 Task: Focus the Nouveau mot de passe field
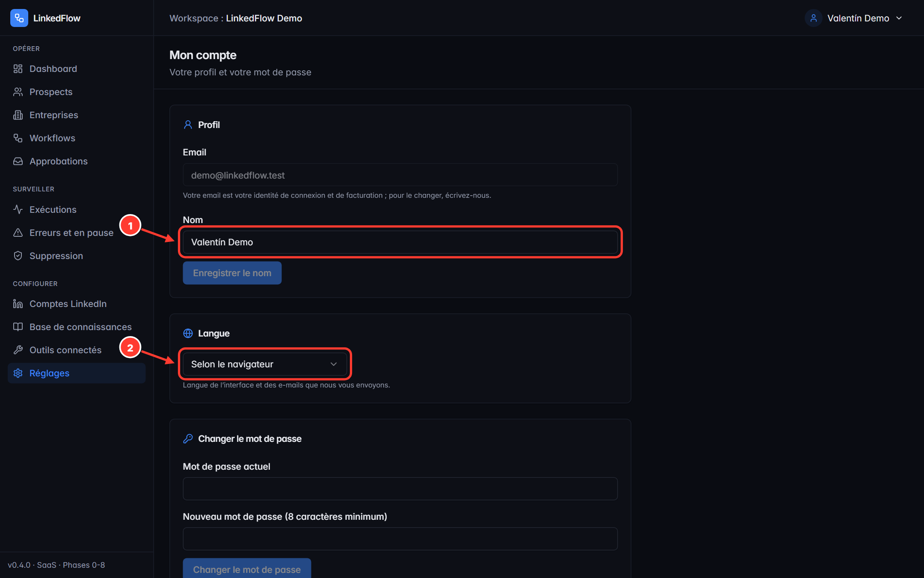click(x=400, y=539)
